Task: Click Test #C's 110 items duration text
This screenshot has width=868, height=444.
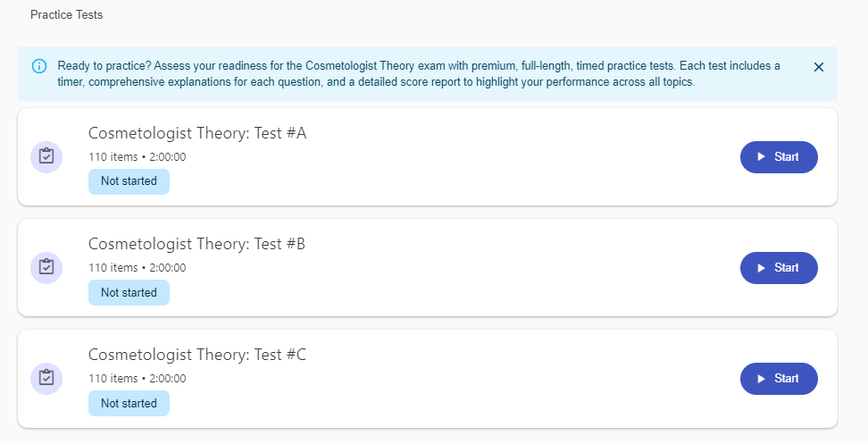Action: pos(137,379)
